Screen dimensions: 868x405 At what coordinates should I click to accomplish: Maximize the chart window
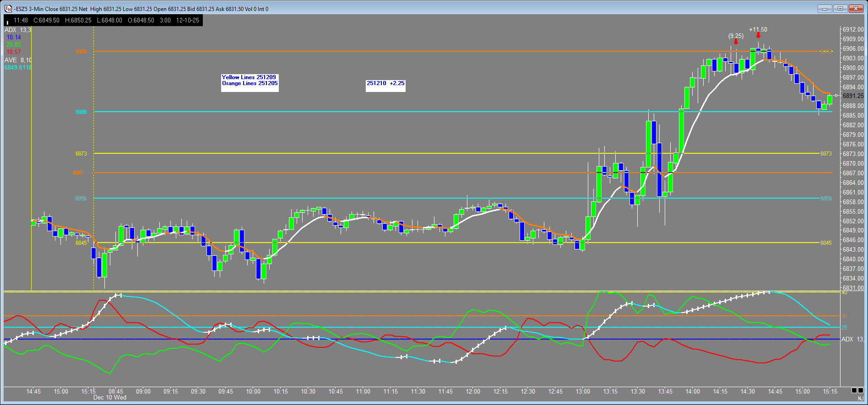pos(840,9)
